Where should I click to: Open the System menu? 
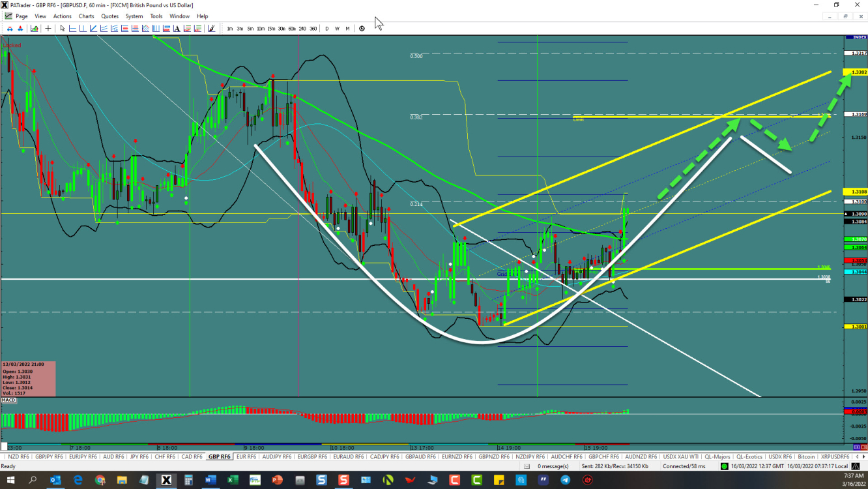pos(134,16)
